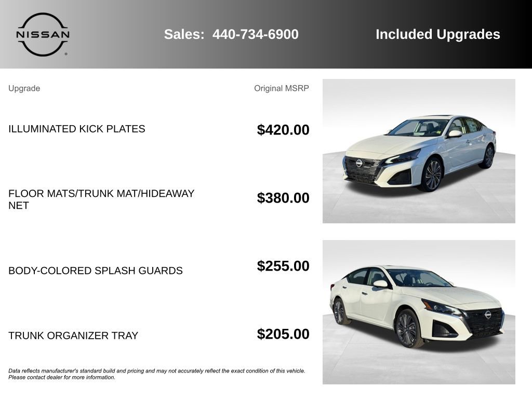Click the "Sales:" label in the header
532x399 pixels.
tap(184, 34)
